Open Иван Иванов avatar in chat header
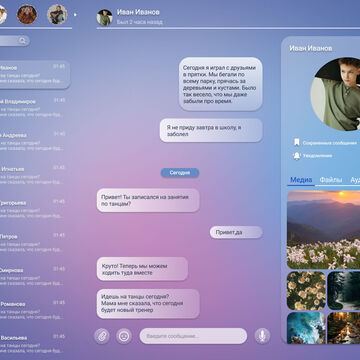Image resolution: width=360 pixels, height=360 pixels. click(x=104, y=17)
